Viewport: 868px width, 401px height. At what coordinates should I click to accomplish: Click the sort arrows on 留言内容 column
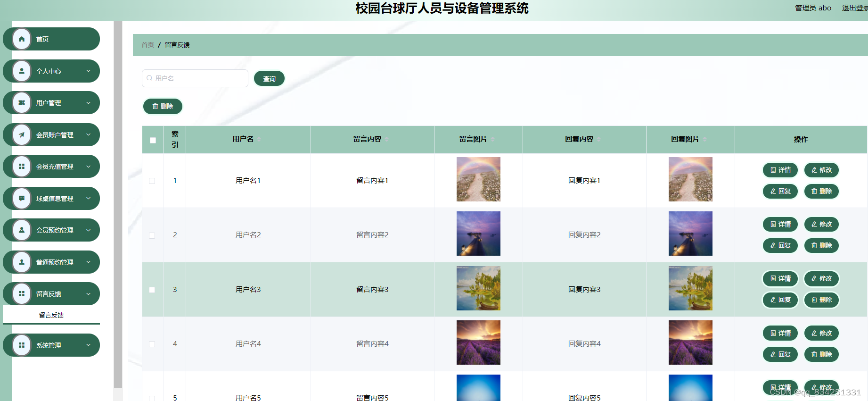point(386,139)
